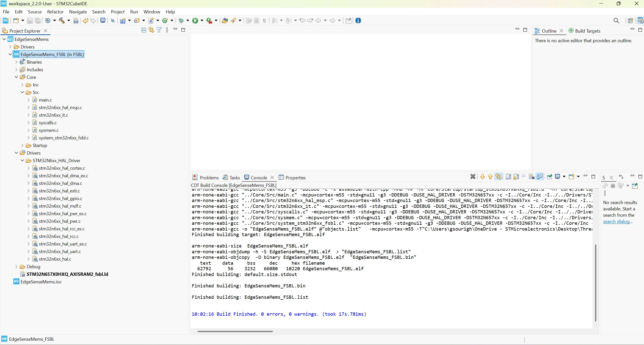The width and height of the screenshot is (644, 345).
Task: Click the Open Console monitor toolbar icon
Action: (x=103, y=20)
